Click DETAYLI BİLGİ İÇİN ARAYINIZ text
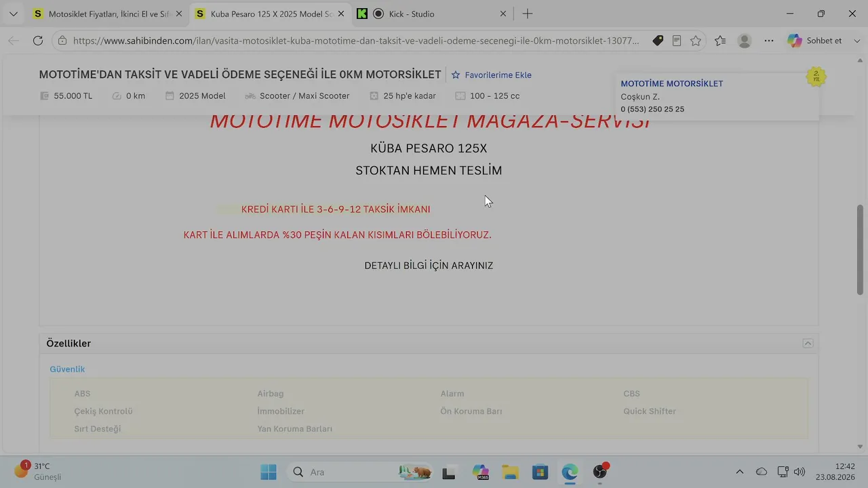The width and height of the screenshot is (868, 488). pyautogui.click(x=429, y=266)
